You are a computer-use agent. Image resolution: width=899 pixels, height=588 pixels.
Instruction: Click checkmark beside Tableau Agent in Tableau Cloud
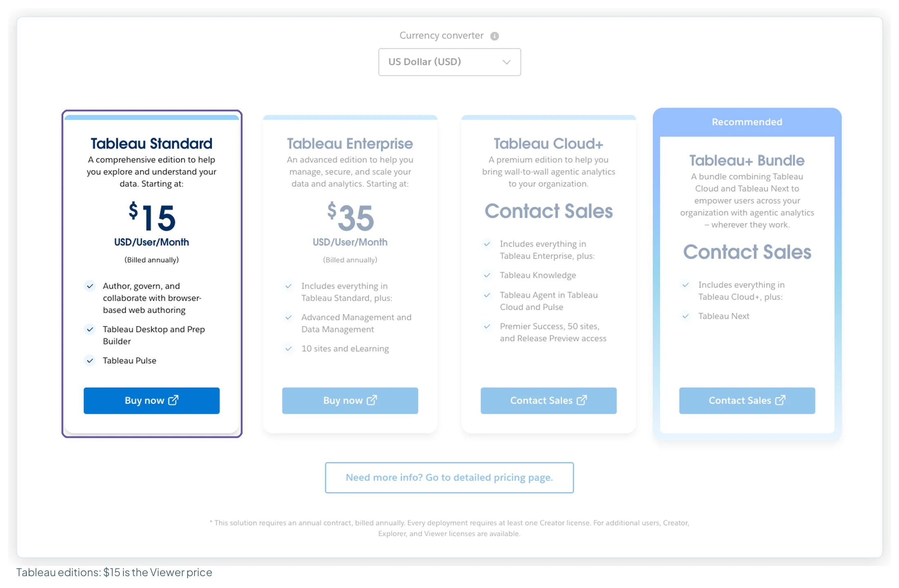(487, 295)
